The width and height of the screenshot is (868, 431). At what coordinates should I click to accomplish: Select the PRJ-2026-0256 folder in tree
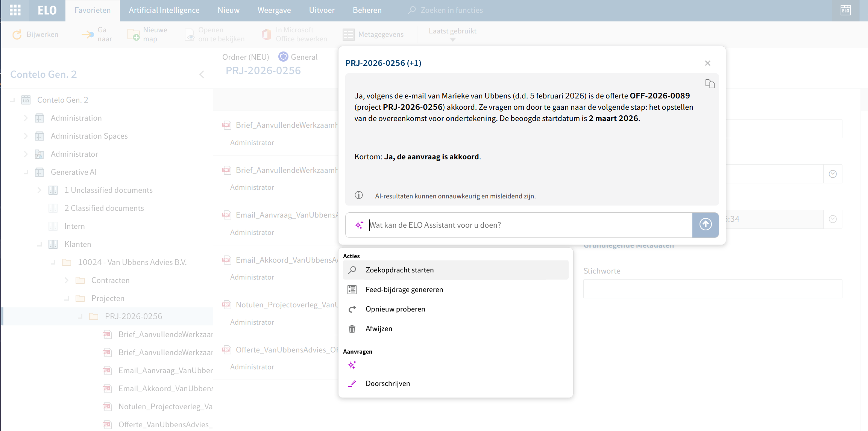(x=134, y=316)
